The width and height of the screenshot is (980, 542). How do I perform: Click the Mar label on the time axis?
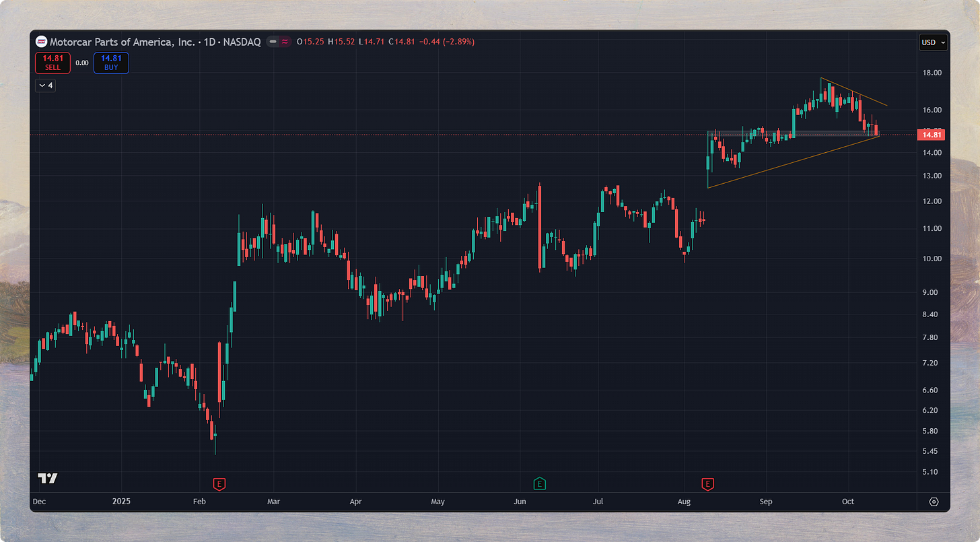pos(273,502)
